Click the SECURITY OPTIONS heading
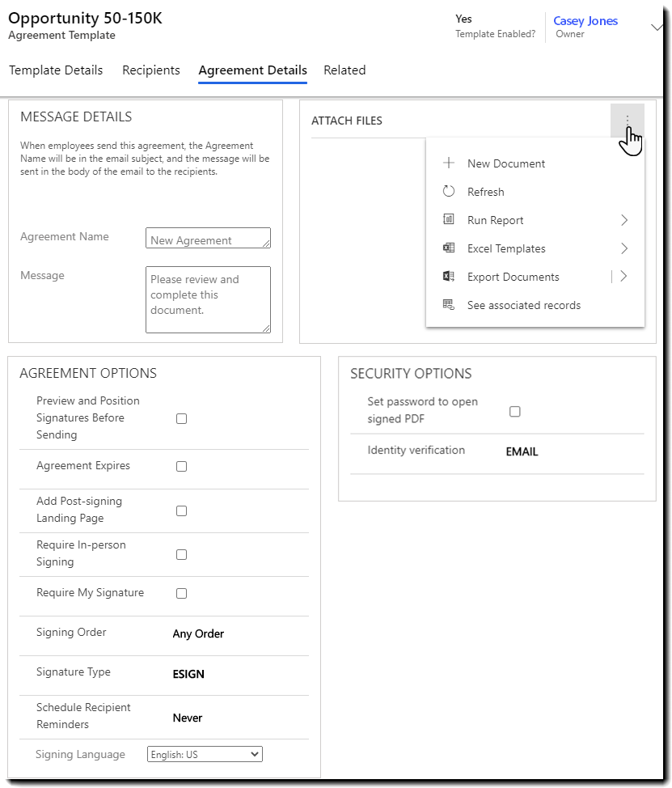This screenshot has height=788, width=672. (x=411, y=374)
